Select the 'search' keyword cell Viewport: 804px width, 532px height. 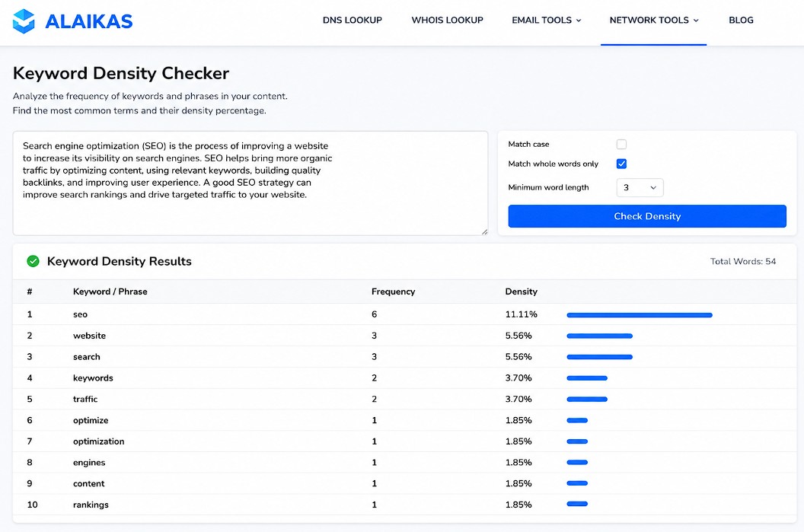click(87, 357)
